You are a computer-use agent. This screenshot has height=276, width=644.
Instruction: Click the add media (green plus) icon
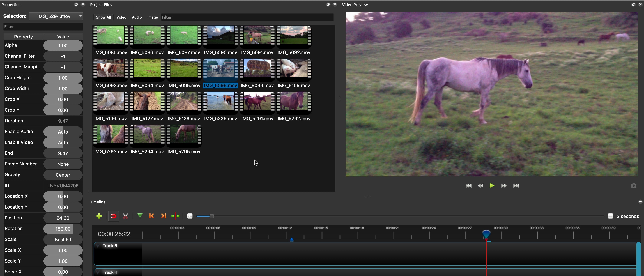coord(99,216)
